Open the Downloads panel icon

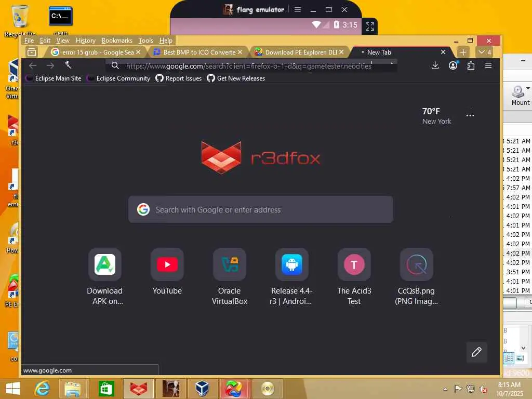point(435,65)
